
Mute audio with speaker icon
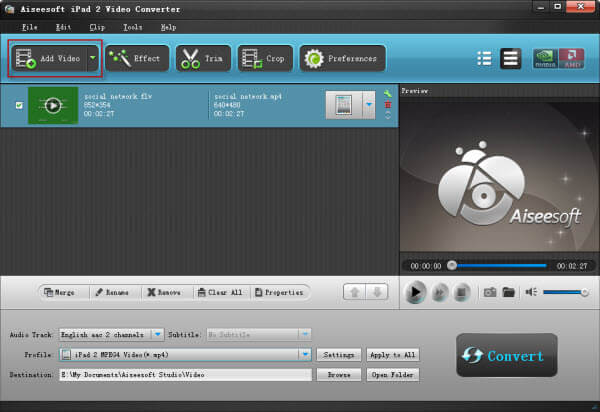point(531,292)
